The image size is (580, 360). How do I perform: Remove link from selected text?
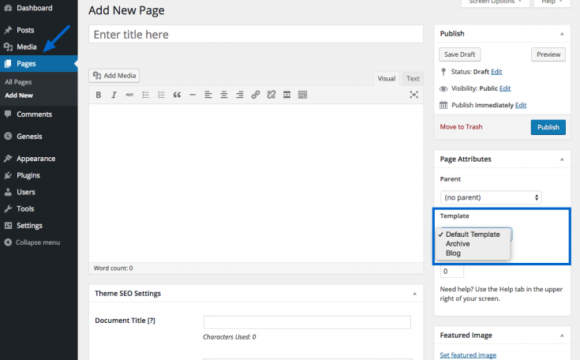coord(271,95)
